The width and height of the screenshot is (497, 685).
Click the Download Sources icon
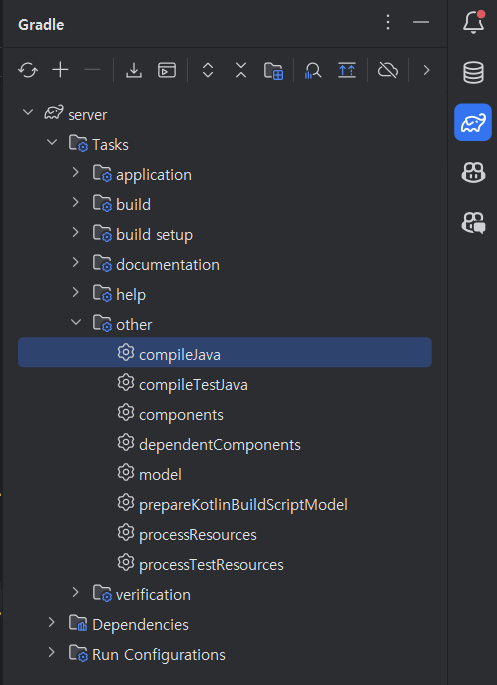click(134, 70)
